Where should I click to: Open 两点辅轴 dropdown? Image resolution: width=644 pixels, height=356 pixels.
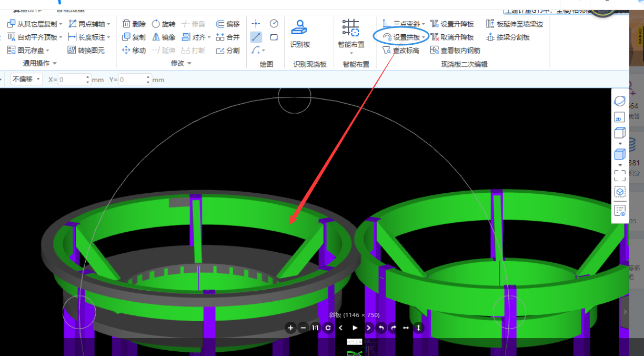click(108, 24)
